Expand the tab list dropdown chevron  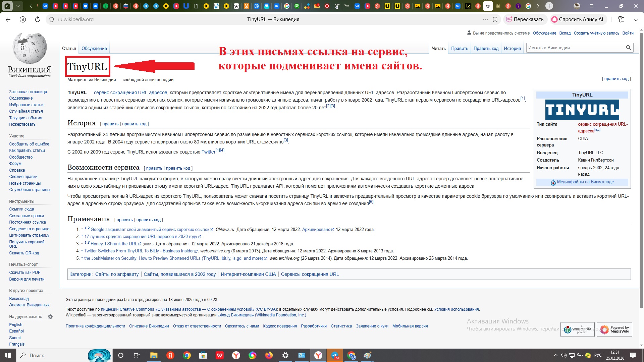pos(18,6)
